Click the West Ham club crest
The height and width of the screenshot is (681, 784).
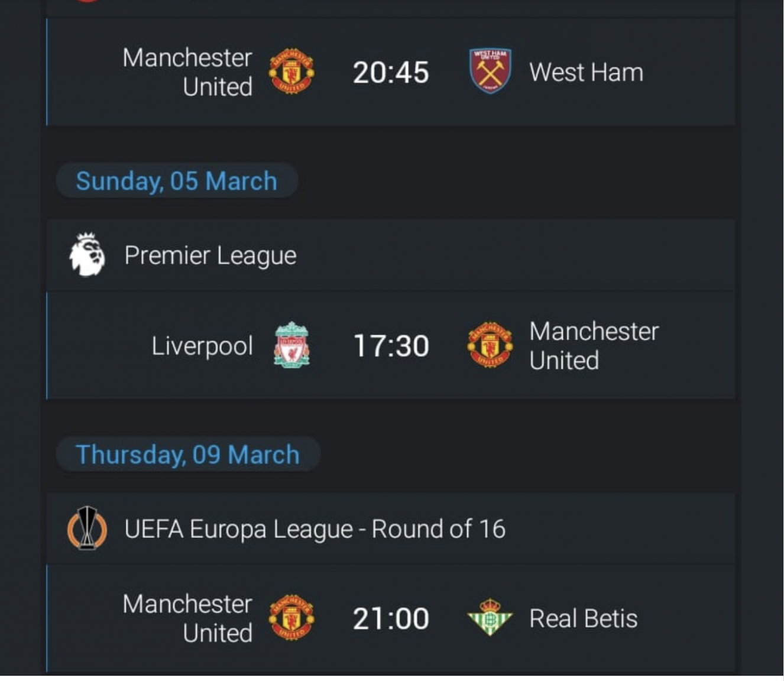490,71
